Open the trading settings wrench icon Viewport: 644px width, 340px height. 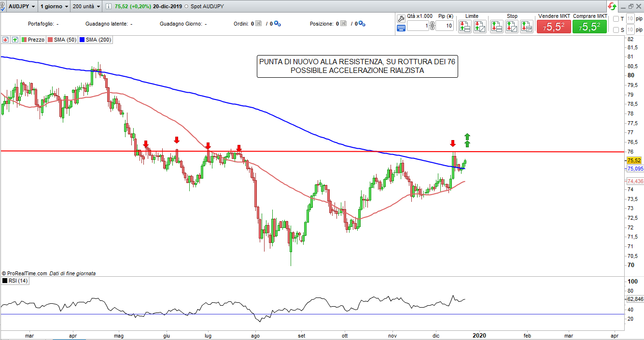pyautogui.click(x=401, y=18)
